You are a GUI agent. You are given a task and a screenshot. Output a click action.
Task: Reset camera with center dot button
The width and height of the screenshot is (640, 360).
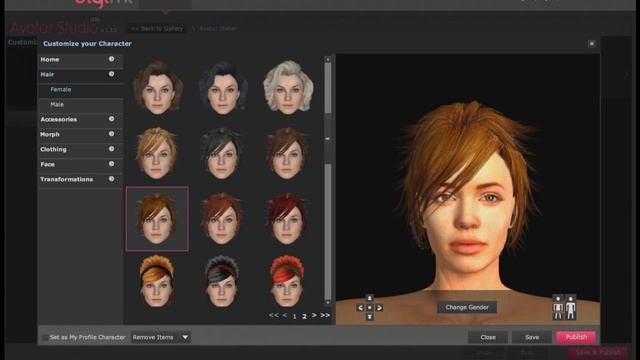(x=369, y=308)
